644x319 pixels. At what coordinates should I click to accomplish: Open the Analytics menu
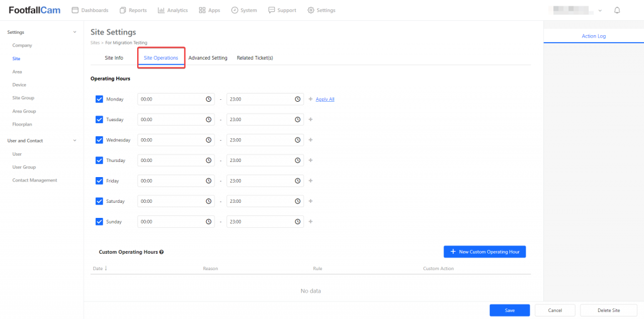(x=172, y=10)
